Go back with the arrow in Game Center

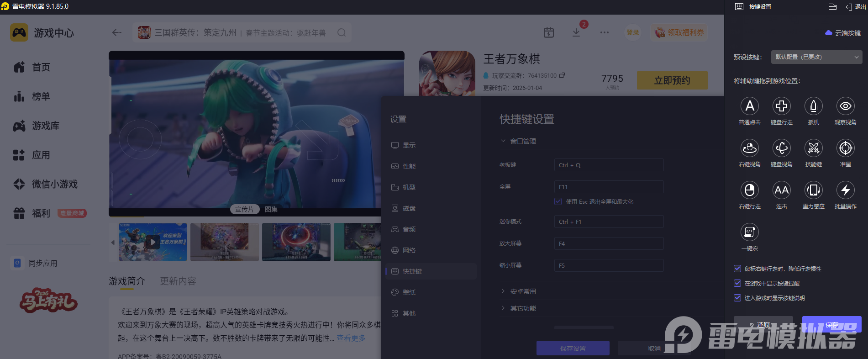(117, 32)
